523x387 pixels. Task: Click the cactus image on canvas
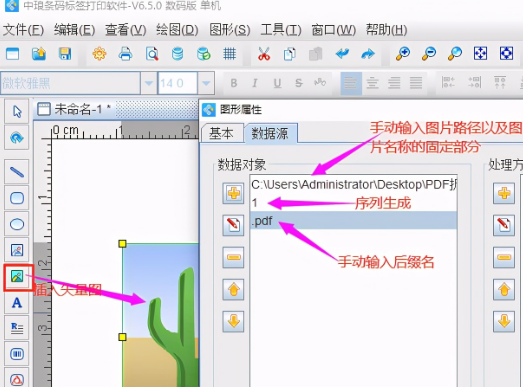coord(160,315)
